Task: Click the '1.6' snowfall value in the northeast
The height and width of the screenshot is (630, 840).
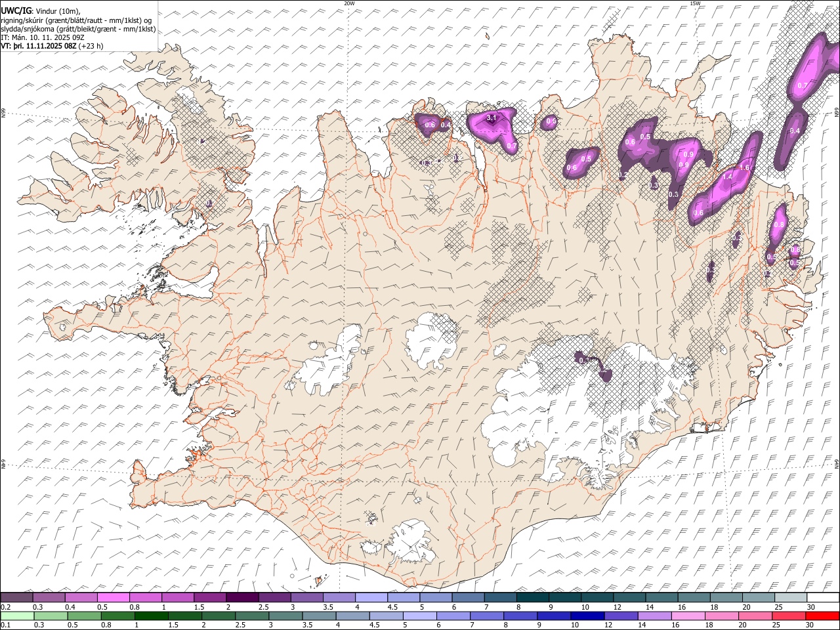Action: pos(744,168)
